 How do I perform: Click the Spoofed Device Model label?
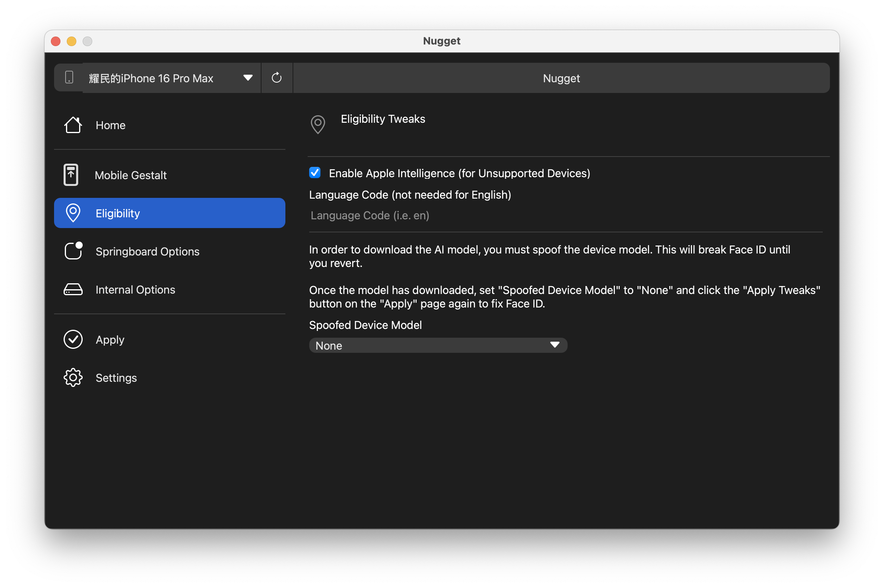click(x=365, y=325)
